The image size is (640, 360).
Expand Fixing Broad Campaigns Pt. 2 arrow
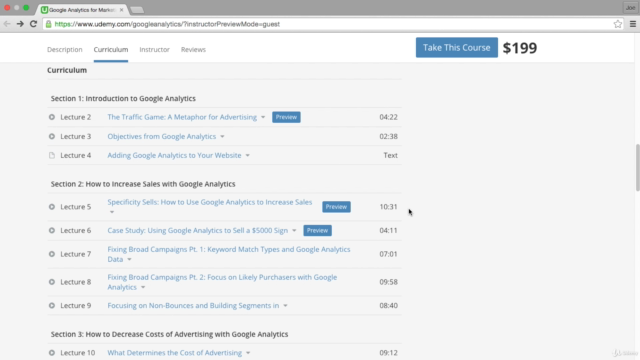click(143, 287)
